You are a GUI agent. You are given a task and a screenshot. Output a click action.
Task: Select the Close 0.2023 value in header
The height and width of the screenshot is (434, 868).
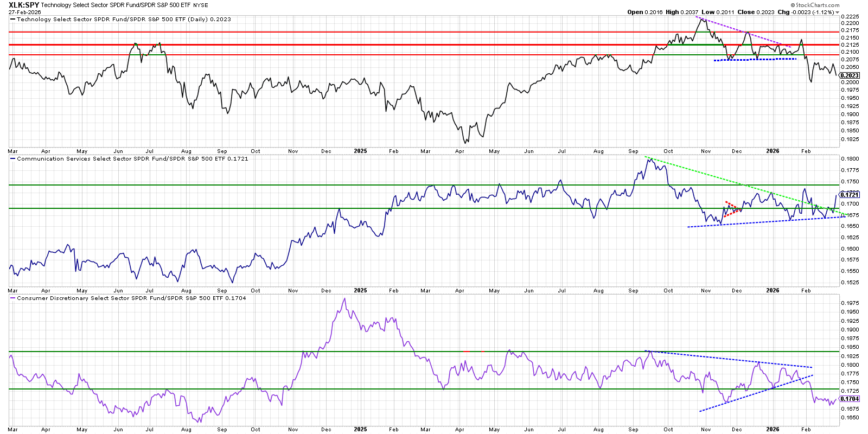(756, 12)
